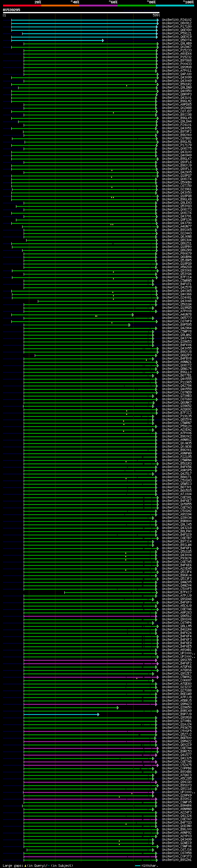Open hit UniRef100_C5Z475
The image size is (197, 868).
(x=177, y=765)
